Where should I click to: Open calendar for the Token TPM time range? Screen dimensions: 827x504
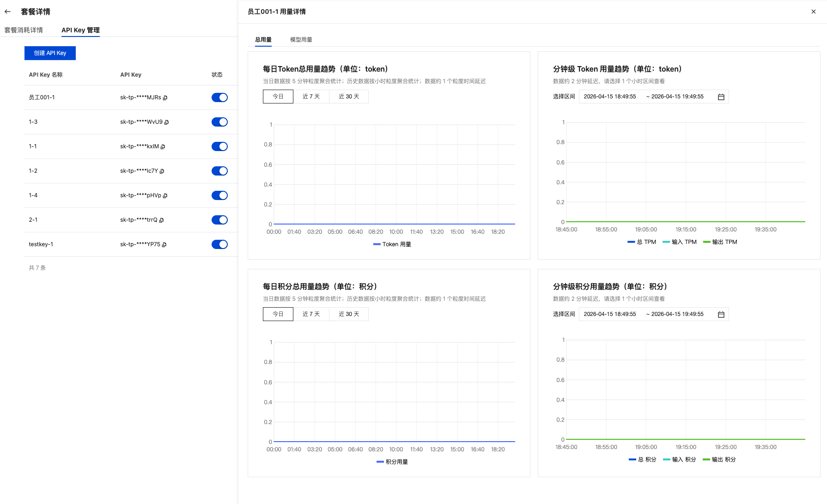point(721,97)
